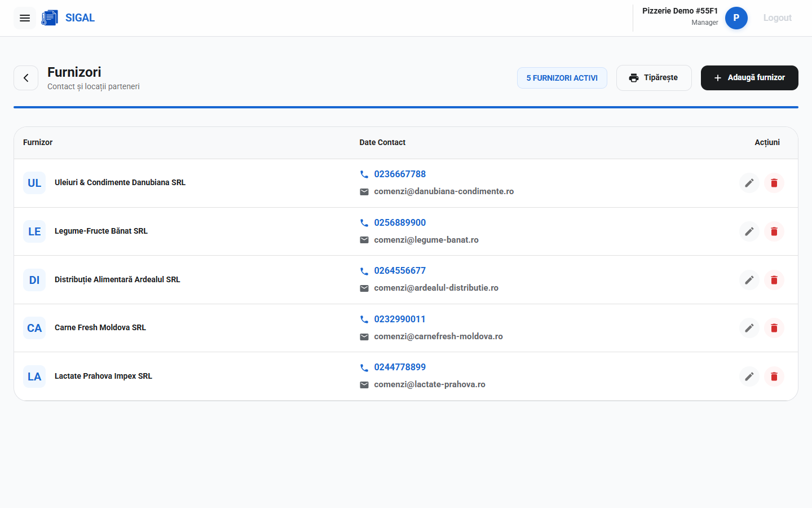Click the DI supplier avatar badge
This screenshot has width=812, height=508.
(34, 280)
